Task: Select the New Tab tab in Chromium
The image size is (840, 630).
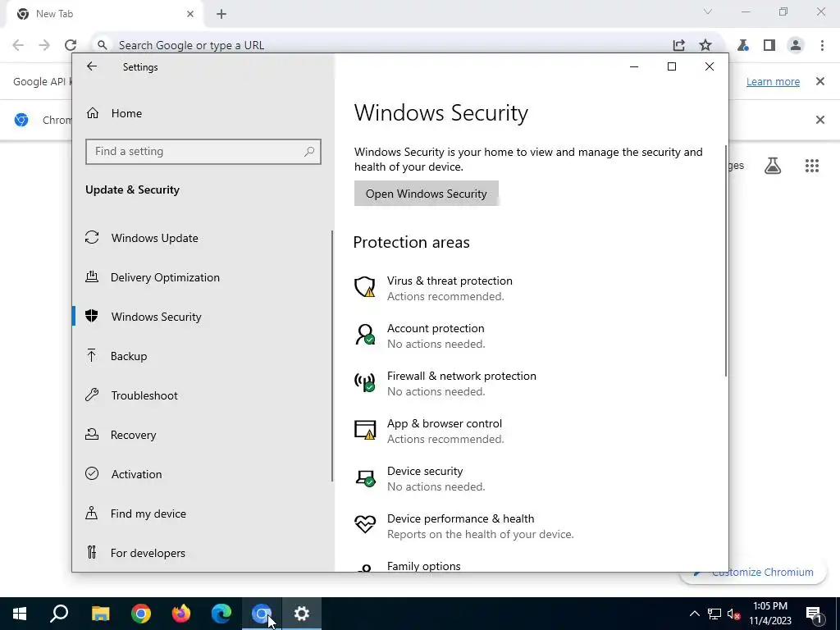Action: (x=104, y=14)
